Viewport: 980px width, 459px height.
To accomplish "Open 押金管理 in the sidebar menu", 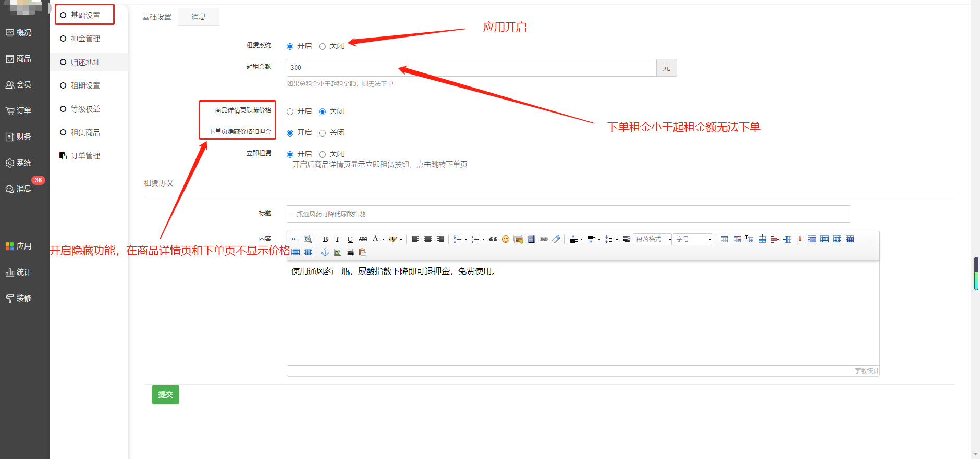I will click(x=85, y=39).
